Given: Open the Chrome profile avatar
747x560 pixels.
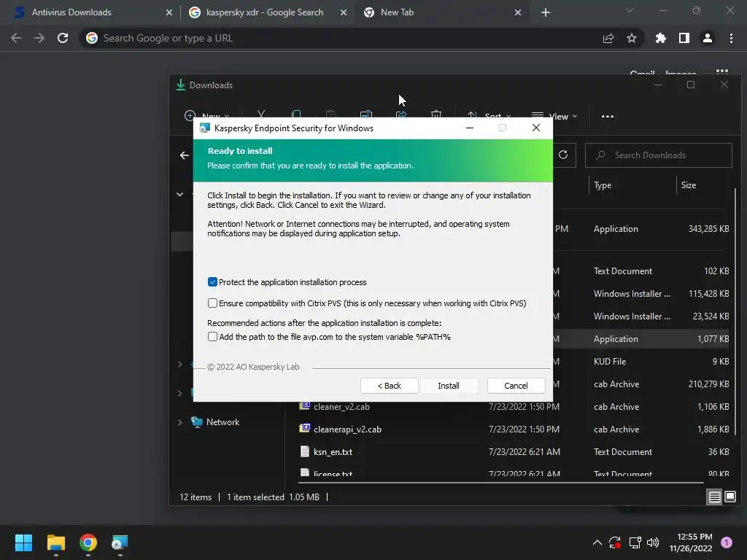Looking at the screenshot, I should (x=708, y=38).
